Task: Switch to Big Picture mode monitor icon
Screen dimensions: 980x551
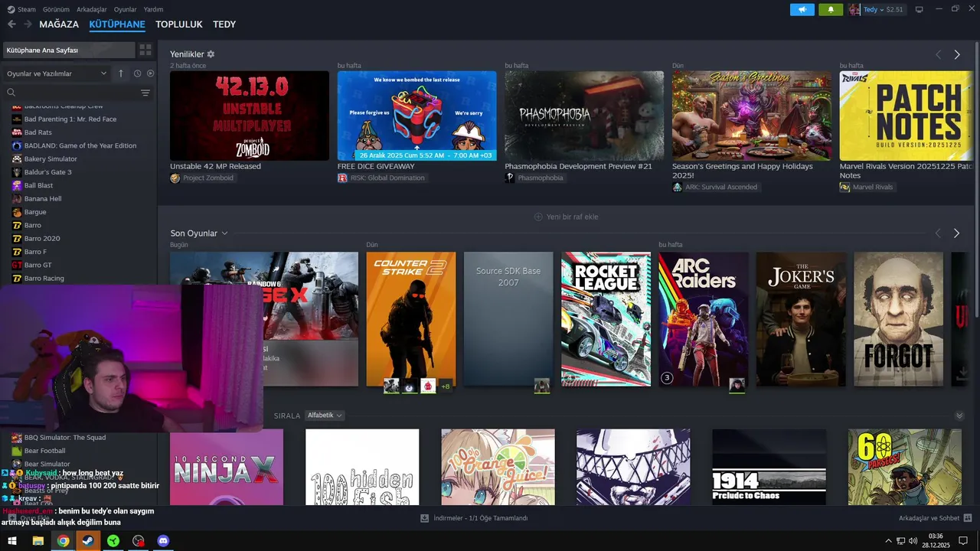Action: [920, 9]
